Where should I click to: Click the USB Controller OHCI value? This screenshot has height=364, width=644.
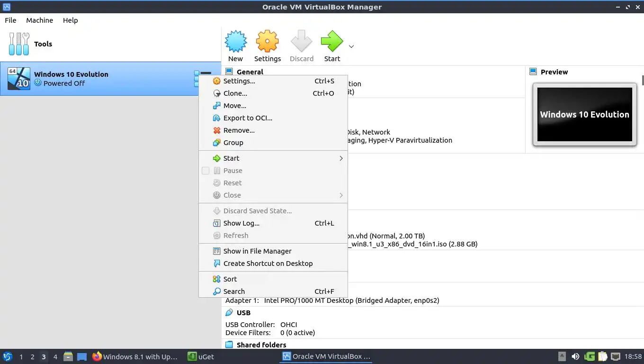(289, 325)
